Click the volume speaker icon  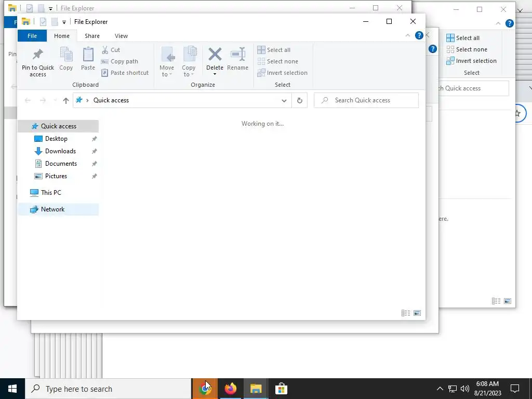coord(465,389)
